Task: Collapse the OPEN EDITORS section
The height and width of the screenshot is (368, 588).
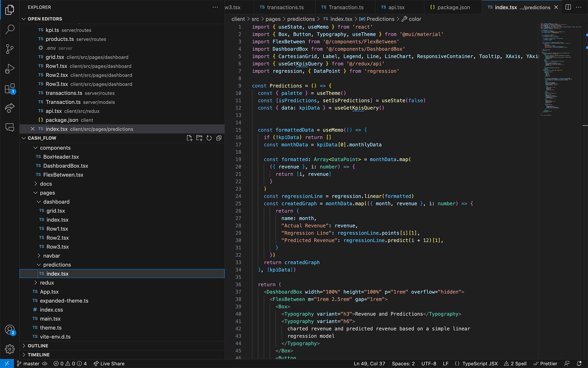Action: (x=122, y=19)
